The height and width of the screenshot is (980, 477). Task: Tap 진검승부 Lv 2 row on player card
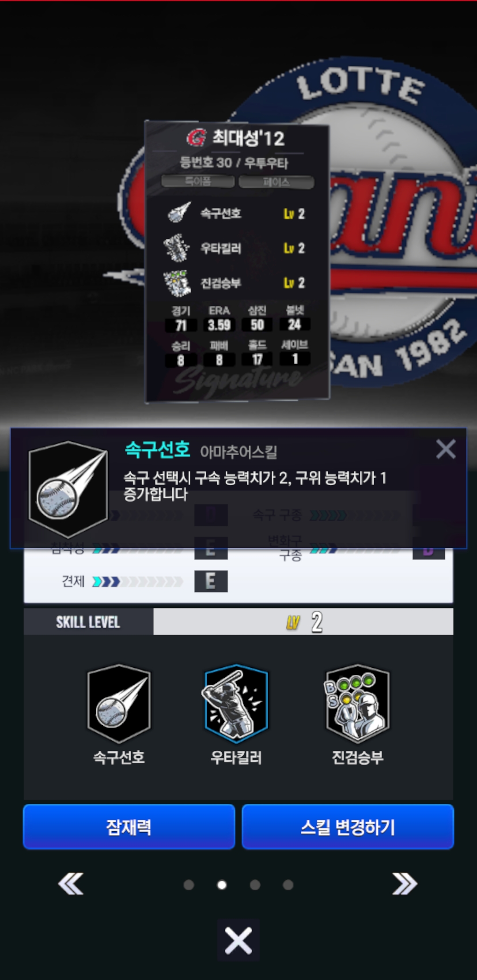pyautogui.click(x=237, y=283)
